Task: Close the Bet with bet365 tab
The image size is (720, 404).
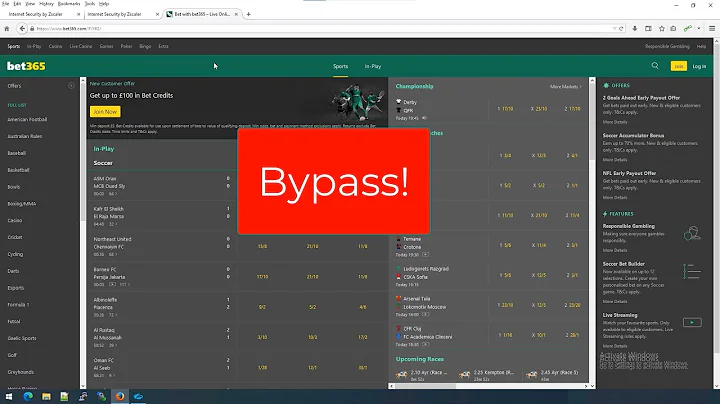Action: tap(236, 14)
